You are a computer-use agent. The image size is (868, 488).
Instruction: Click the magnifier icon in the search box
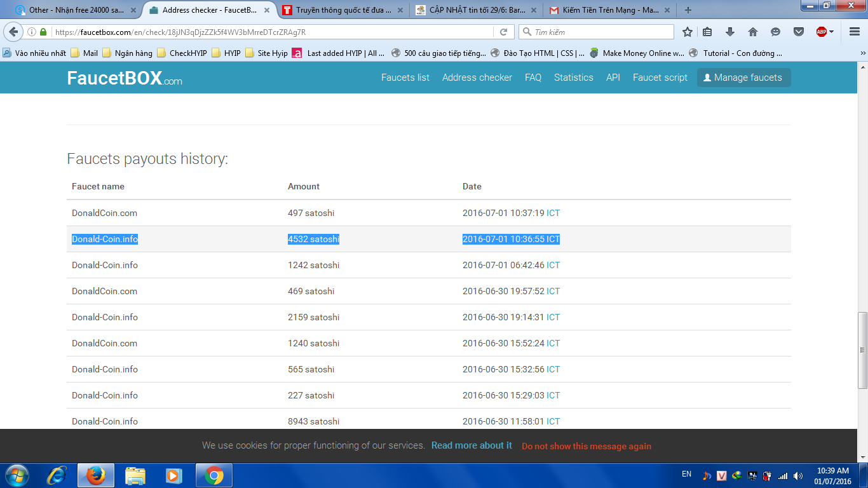527,32
